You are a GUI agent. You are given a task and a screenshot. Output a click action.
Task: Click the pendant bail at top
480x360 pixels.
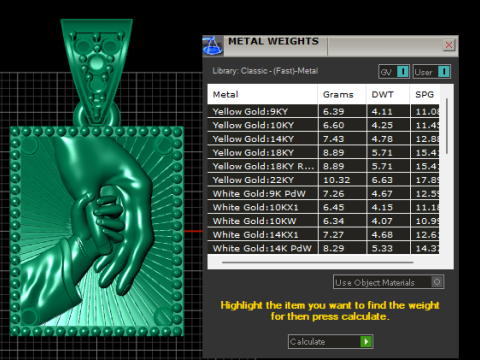pyautogui.click(x=97, y=72)
